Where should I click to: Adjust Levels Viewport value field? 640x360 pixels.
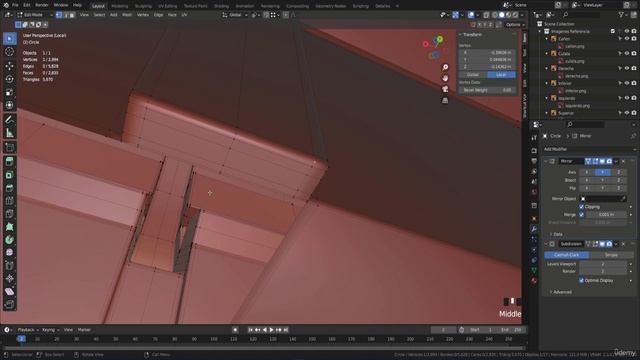click(603, 264)
